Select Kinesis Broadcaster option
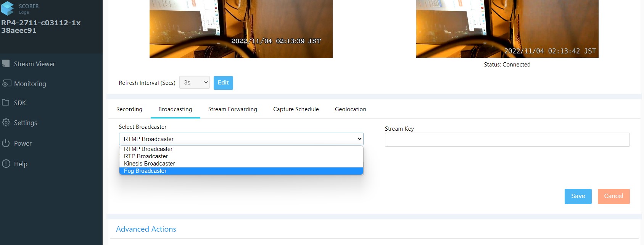 point(149,164)
